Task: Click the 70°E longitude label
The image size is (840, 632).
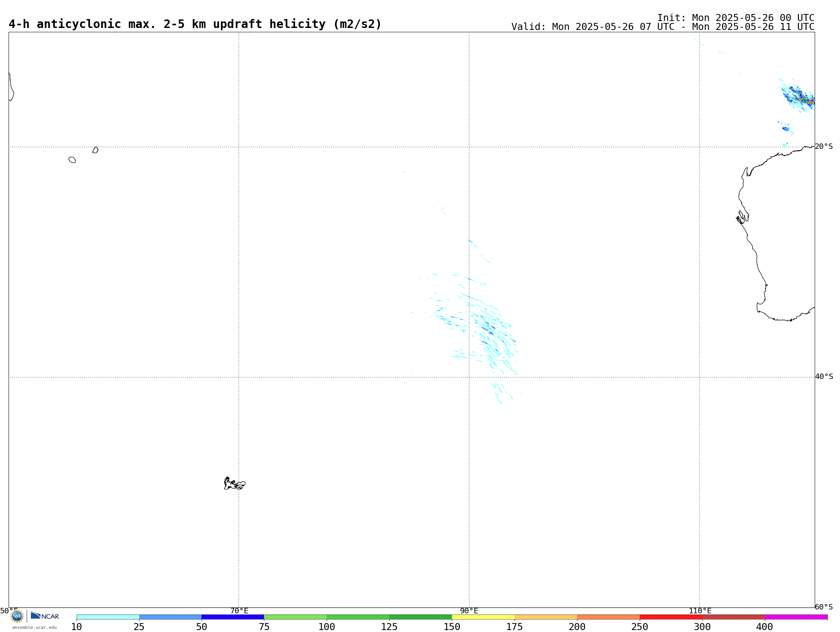Action: click(x=239, y=611)
